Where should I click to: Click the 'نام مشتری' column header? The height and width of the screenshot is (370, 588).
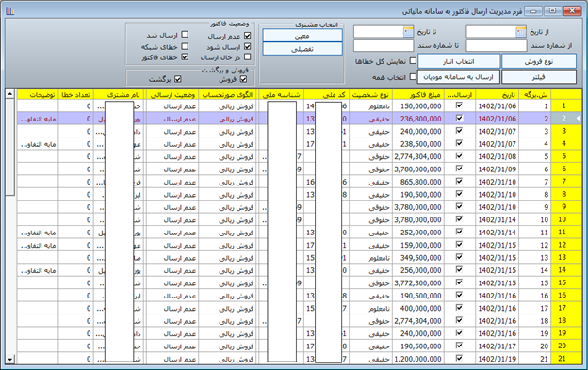[120, 95]
